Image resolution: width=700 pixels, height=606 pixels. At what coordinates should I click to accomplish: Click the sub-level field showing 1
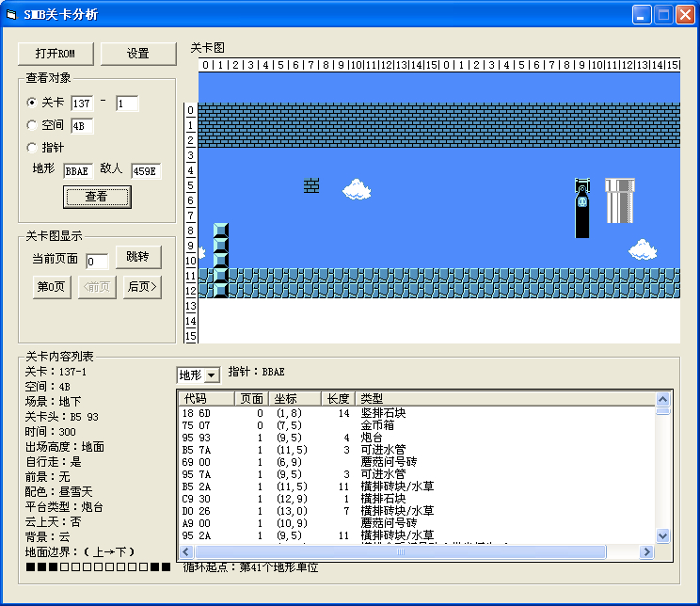(x=127, y=104)
